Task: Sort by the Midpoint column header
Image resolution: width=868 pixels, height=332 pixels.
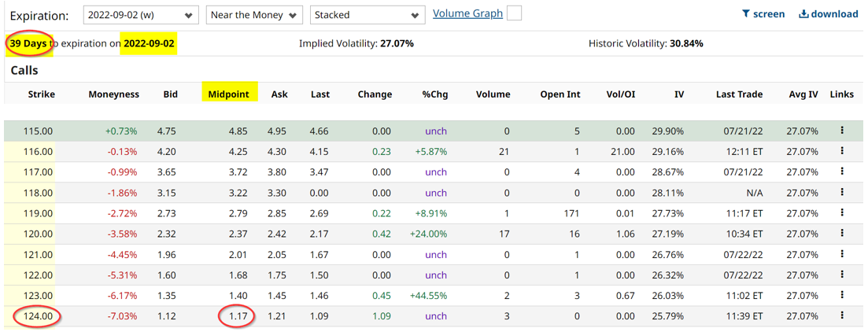Action: coord(228,94)
